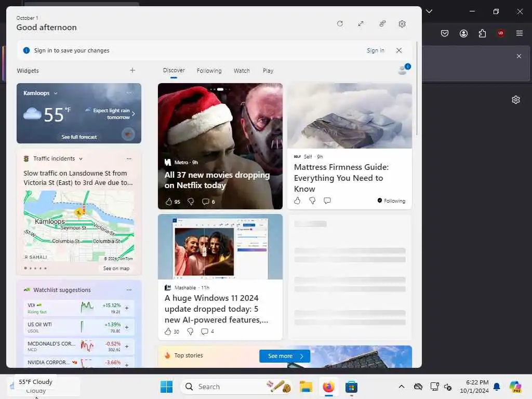
Task: Click the taskbar Search box
Action: click(236, 387)
